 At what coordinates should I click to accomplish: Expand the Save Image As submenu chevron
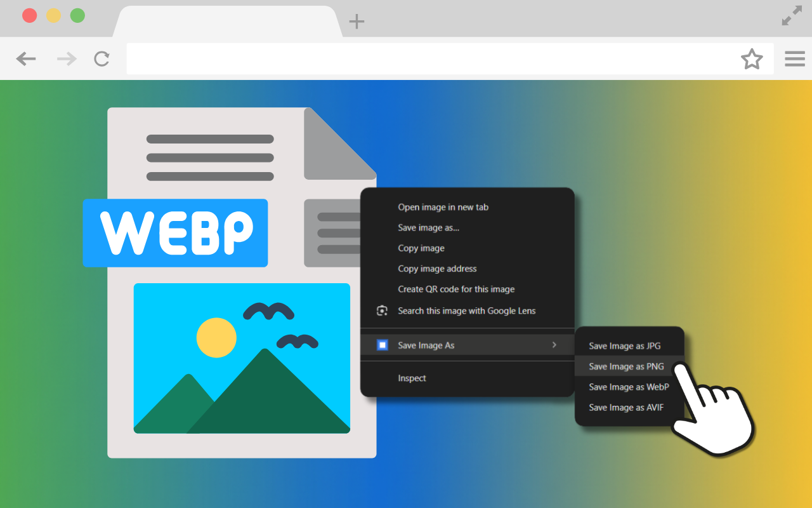[554, 345]
